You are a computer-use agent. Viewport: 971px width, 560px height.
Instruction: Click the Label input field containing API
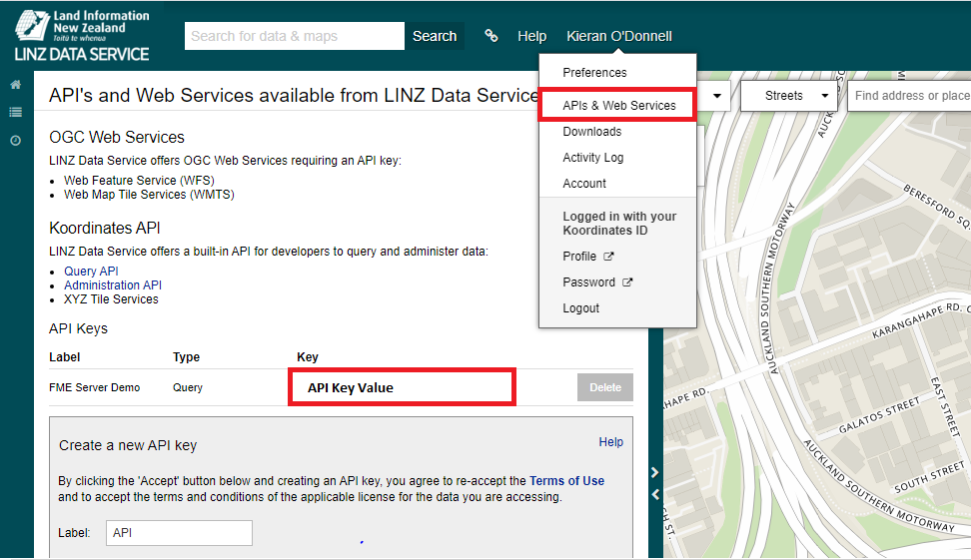179,533
